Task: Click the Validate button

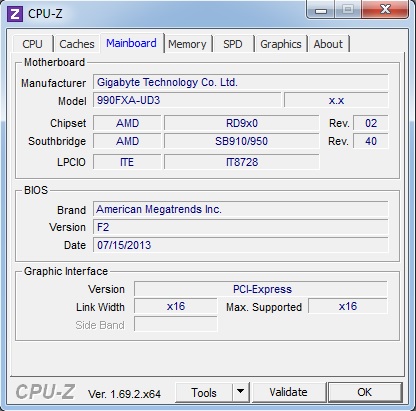Action: [289, 392]
